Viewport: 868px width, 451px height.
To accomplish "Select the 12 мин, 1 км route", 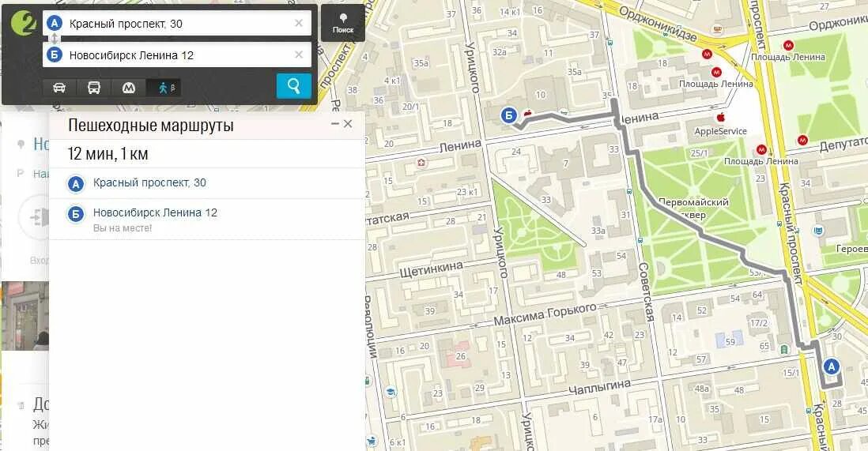I will coord(108,153).
